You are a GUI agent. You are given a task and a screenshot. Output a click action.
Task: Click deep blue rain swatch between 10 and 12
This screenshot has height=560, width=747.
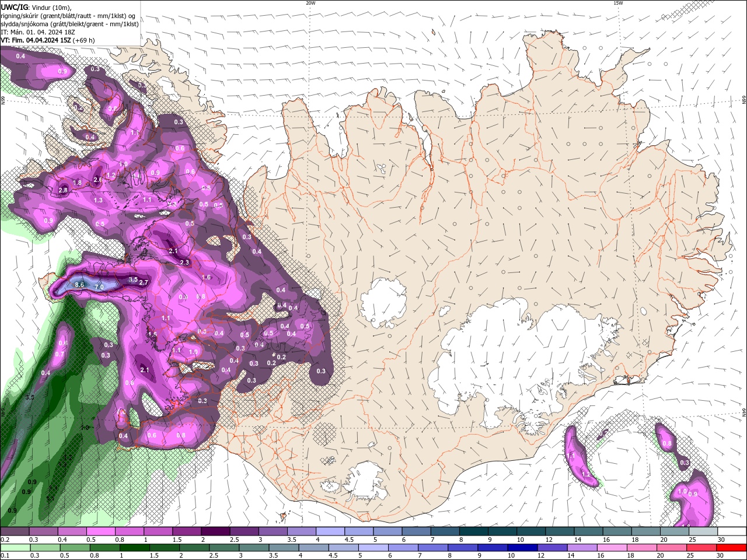pyautogui.click(x=523, y=548)
